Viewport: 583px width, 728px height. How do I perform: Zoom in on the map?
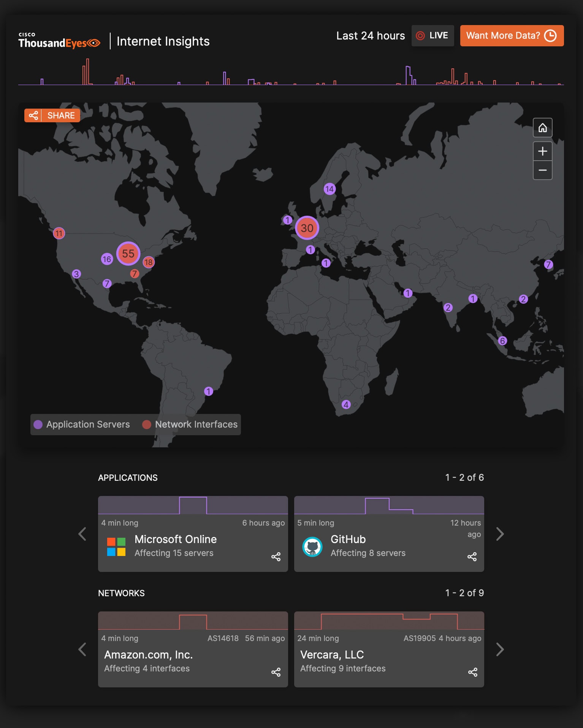click(x=542, y=151)
